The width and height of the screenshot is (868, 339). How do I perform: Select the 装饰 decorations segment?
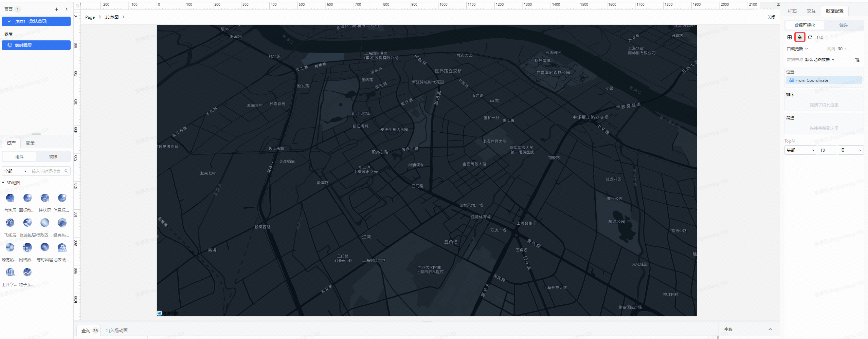pyautogui.click(x=53, y=157)
